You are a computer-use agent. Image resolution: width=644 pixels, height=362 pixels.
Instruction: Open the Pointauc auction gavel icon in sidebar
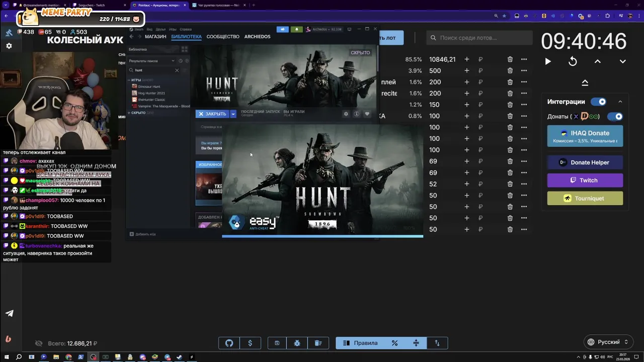pyautogui.click(x=9, y=33)
